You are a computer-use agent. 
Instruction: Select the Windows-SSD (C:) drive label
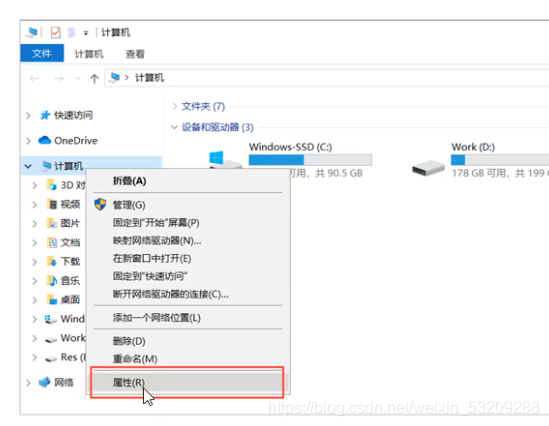click(290, 147)
